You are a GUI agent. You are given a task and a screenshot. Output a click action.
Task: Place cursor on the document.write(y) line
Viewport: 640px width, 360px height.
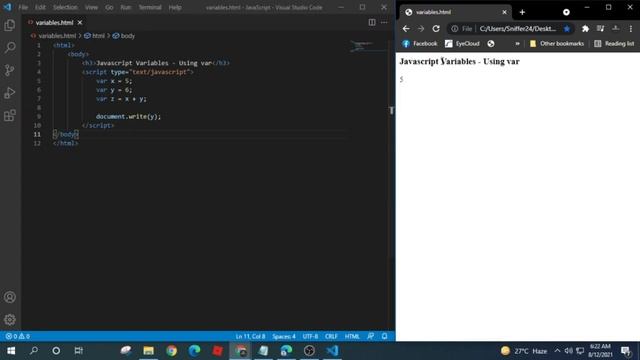coord(128,117)
